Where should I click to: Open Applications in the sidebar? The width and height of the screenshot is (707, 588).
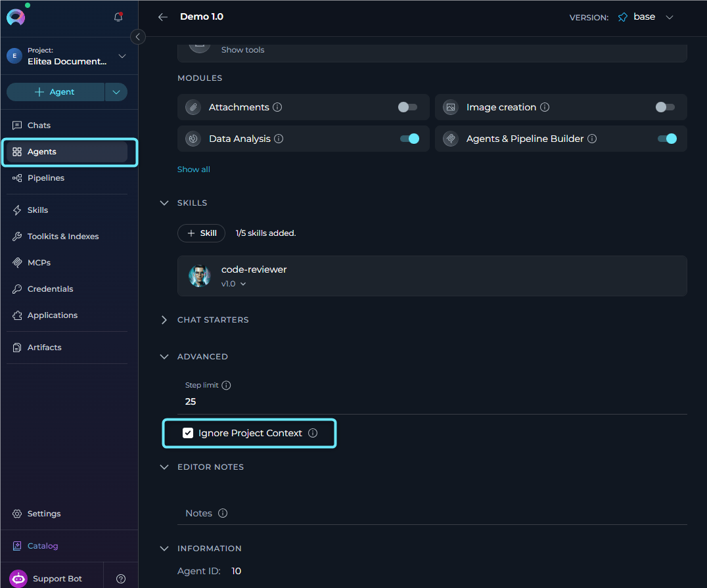coord(67,315)
